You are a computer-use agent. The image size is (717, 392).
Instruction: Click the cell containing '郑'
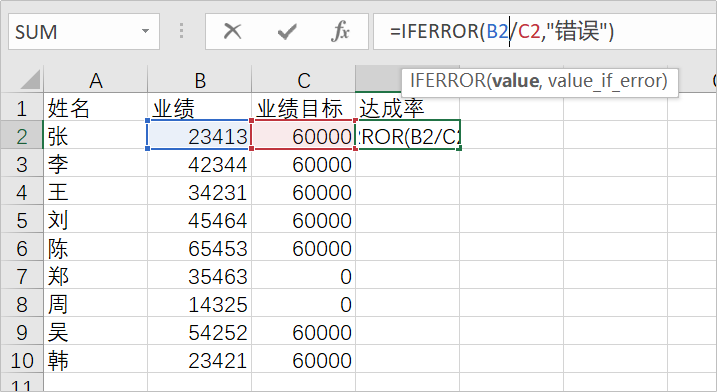(x=96, y=276)
